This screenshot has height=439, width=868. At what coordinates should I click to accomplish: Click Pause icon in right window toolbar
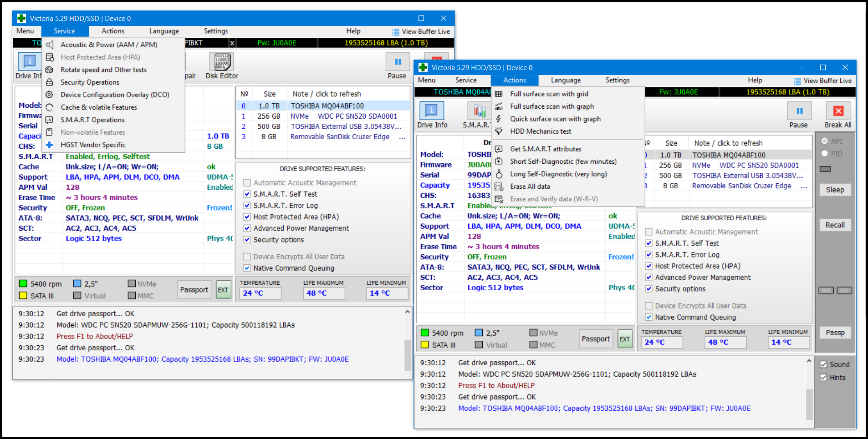click(x=799, y=111)
